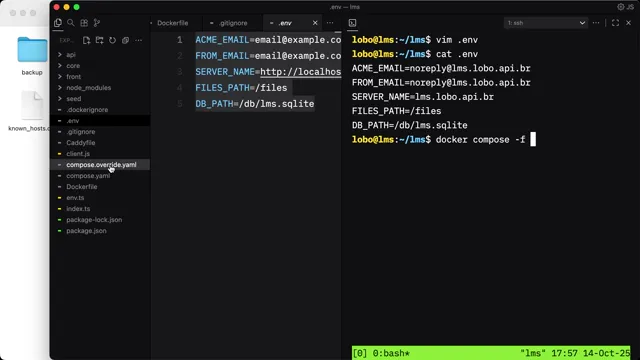Close the terminal panel

(x=629, y=23)
